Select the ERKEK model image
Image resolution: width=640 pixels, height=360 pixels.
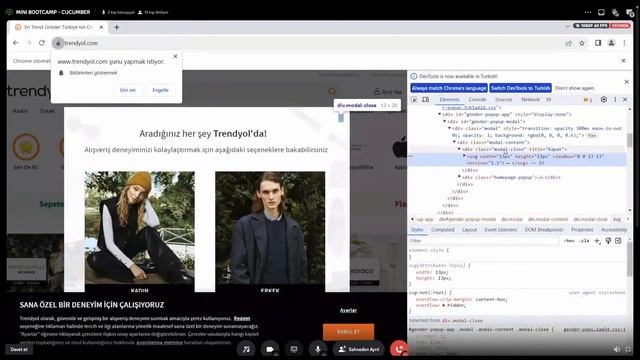tap(270, 227)
